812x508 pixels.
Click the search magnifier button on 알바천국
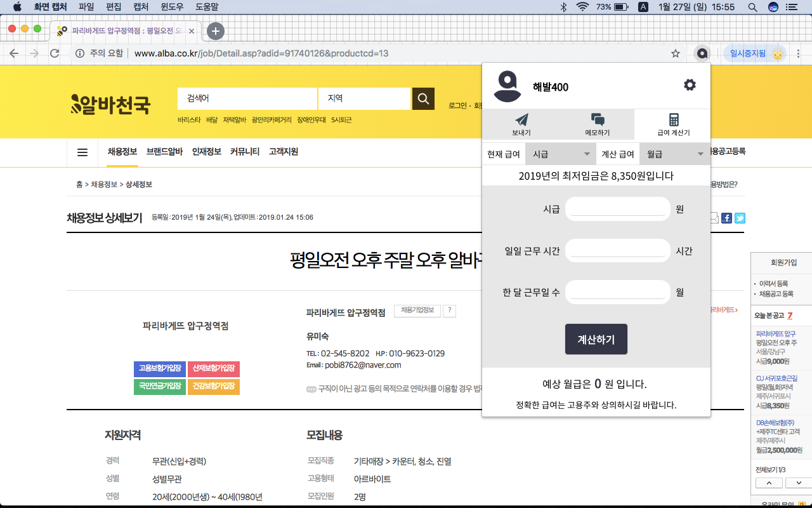[x=423, y=99]
